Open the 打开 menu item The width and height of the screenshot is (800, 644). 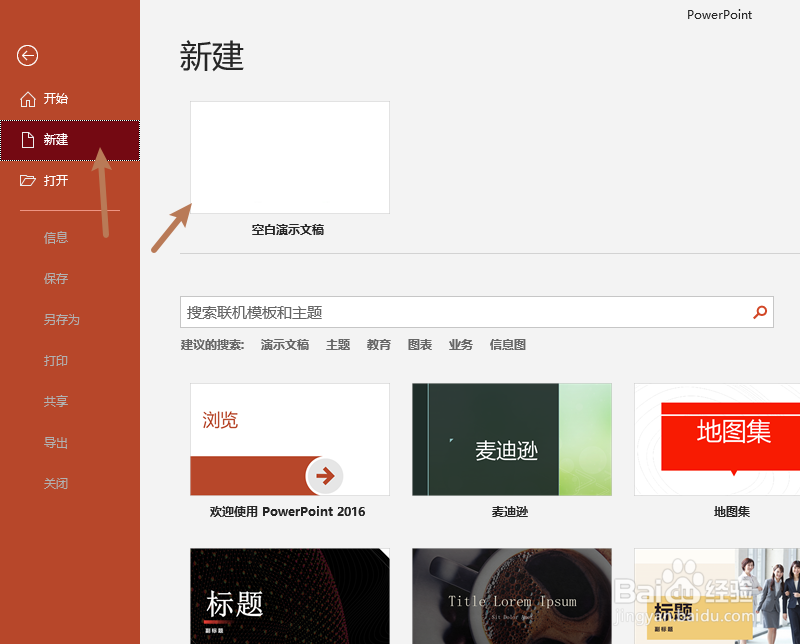(70, 181)
